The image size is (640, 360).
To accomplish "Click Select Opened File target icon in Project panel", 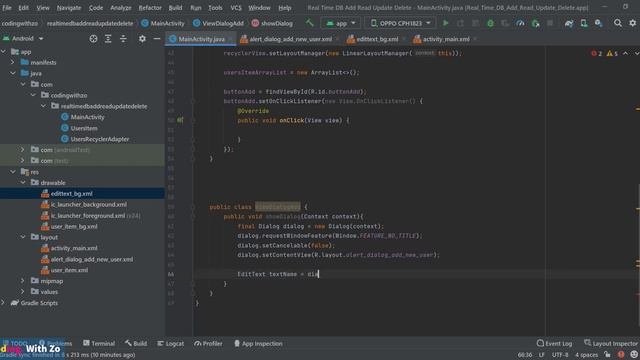I will pyautogui.click(x=93, y=38).
